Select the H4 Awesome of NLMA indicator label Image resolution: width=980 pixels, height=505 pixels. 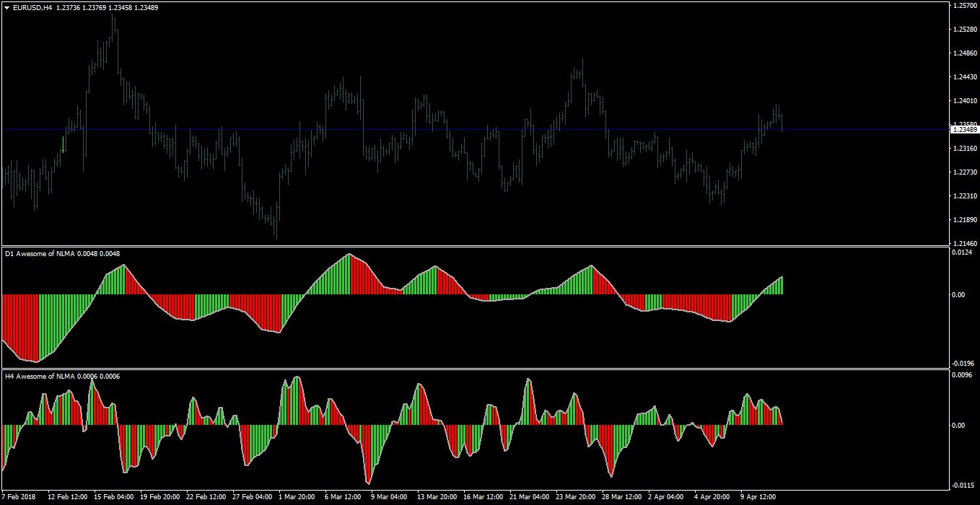[40, 376]
